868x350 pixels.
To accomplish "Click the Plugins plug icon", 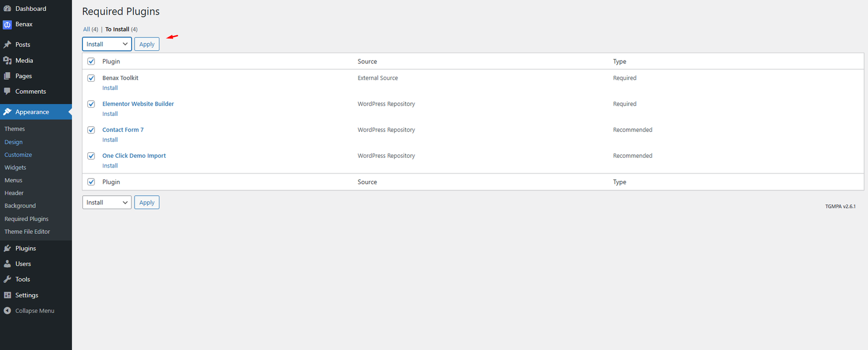I will pos(7,249).
